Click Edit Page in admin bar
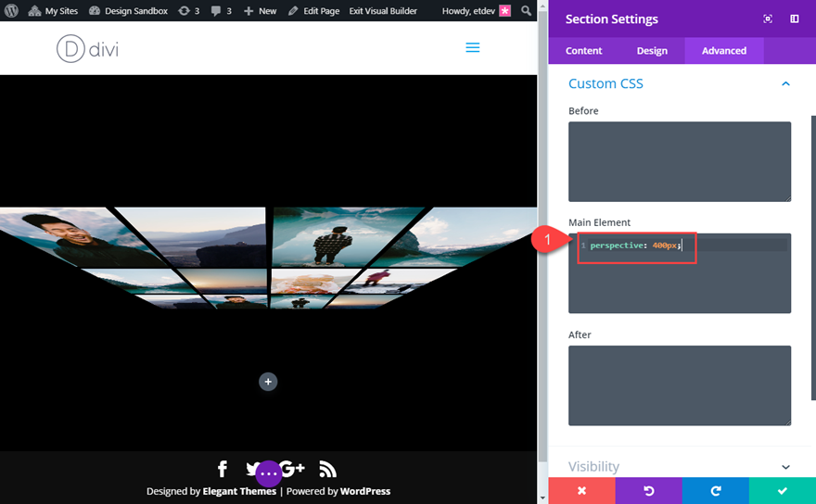The width and height of the screenshot is (816, 504). (x=313, y=10)
